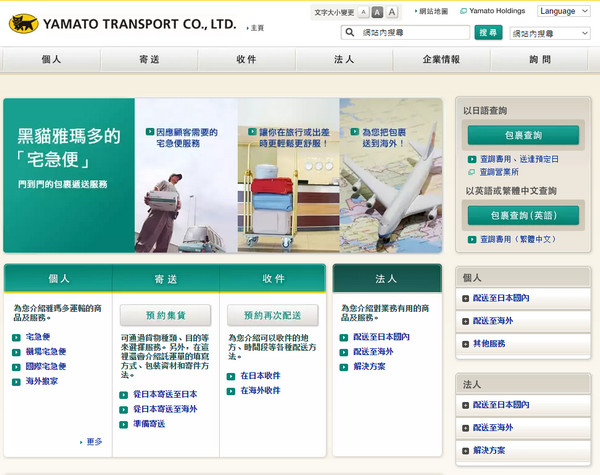Click the 預約再次配送 button
This screenshot has height=475, width=600.
point(273,315)
